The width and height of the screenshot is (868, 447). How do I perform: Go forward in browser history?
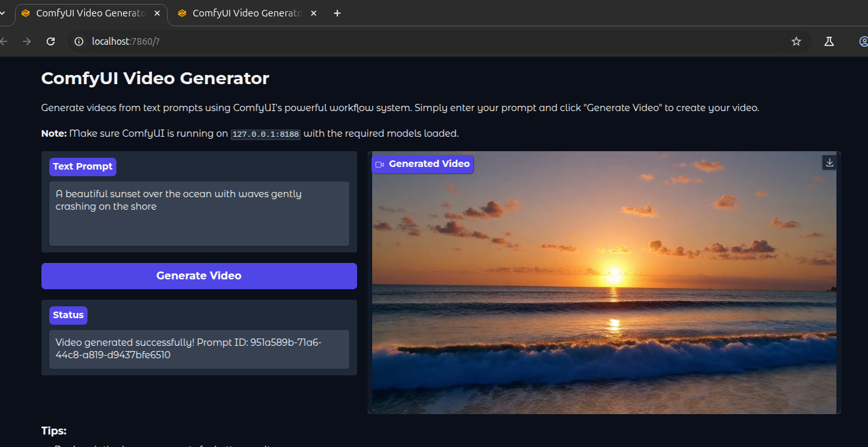tap(27, 41)
